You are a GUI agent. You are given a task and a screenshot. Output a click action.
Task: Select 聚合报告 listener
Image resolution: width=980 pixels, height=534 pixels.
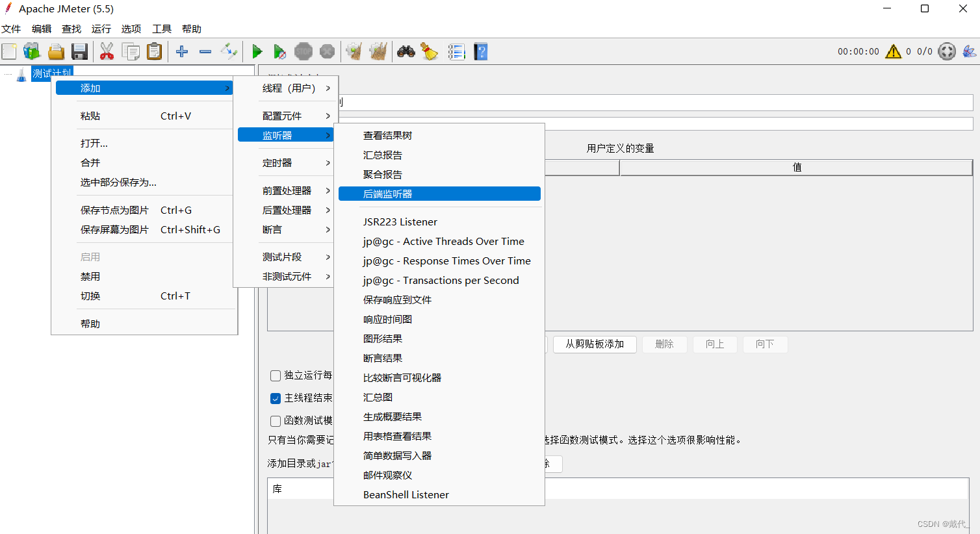click(439, 174)
